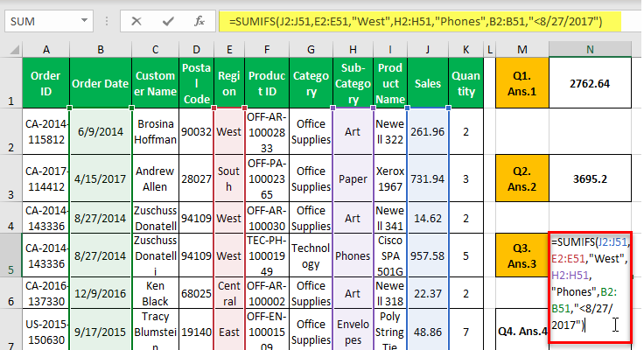Click the Postal Code header cell
Viewport: 644px width, 350px height.
(x=196, y=83)
